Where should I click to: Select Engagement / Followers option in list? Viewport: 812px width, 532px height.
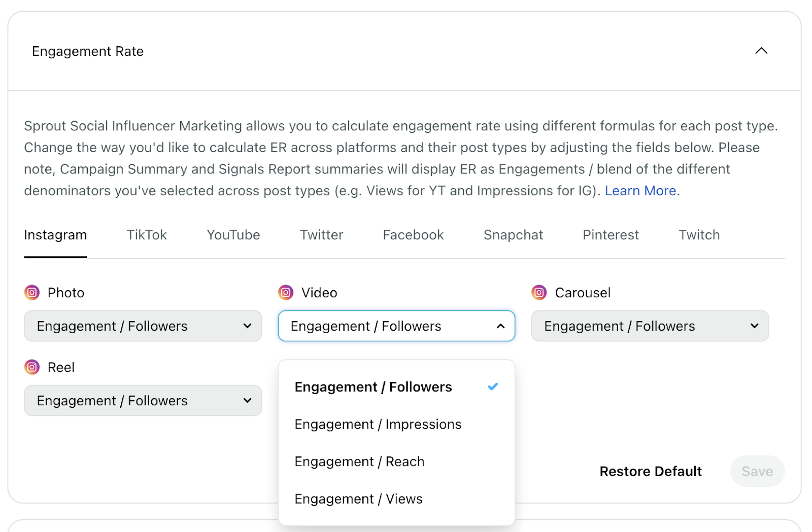pos(396,387)
